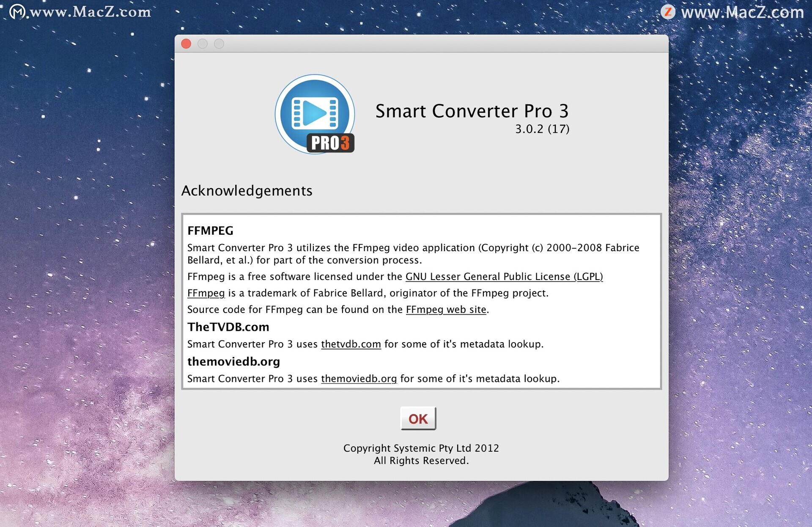
Task: Click the bold themoviedb.org heading
Action: point(233,362)
